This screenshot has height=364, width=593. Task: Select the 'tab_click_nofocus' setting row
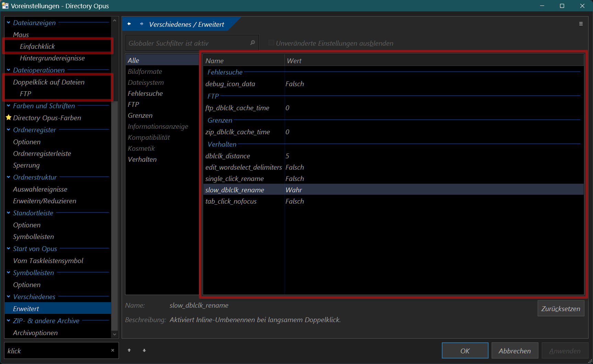click(393, 201)
